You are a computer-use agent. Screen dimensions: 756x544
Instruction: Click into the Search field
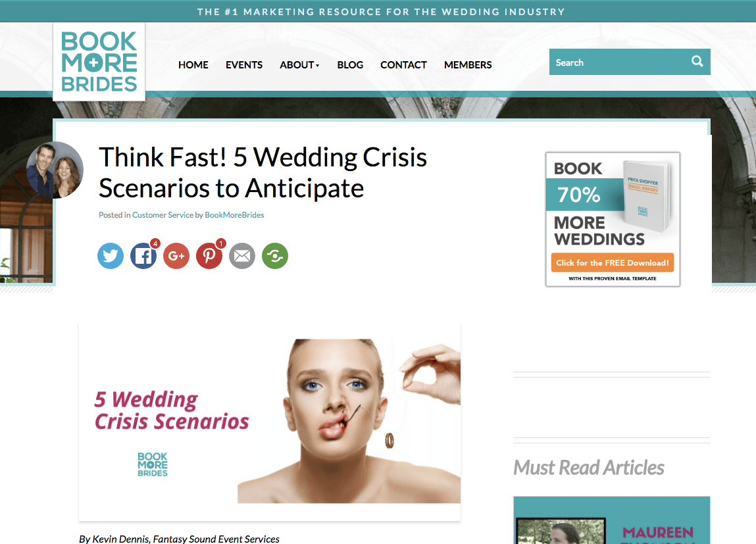pos(620,62)
